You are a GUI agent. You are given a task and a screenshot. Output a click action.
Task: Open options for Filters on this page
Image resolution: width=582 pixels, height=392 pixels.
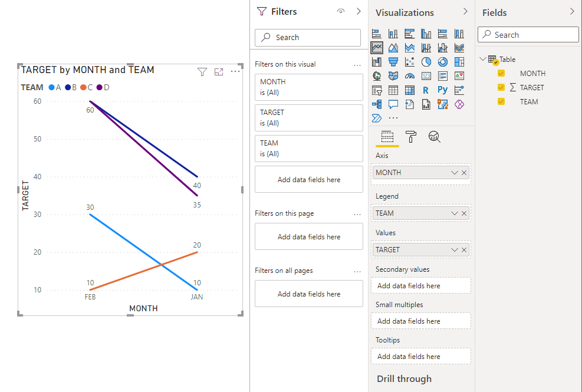pos(357,215)
